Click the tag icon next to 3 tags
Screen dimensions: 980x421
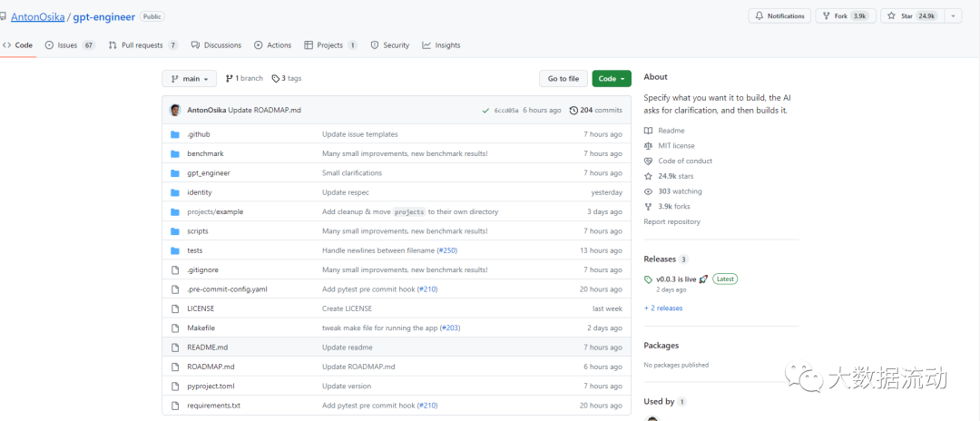click(276, 79)
